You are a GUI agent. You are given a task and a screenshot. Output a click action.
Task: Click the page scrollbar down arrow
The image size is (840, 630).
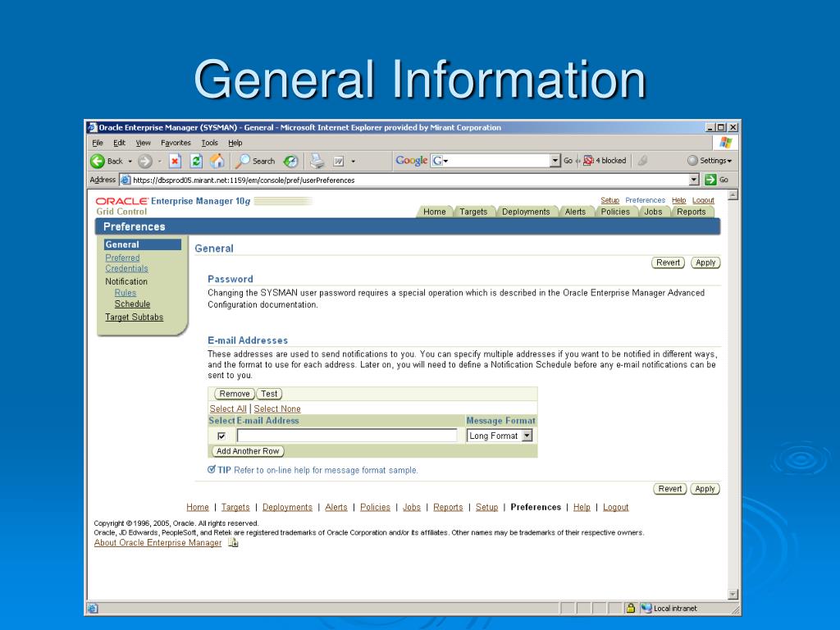click(x=733, y=594)
